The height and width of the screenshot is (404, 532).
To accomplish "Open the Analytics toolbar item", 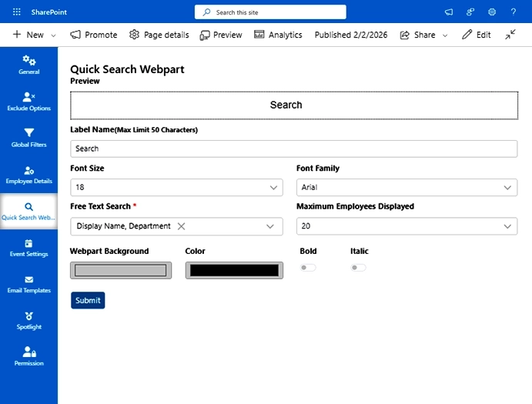I will tap(278, 35).
